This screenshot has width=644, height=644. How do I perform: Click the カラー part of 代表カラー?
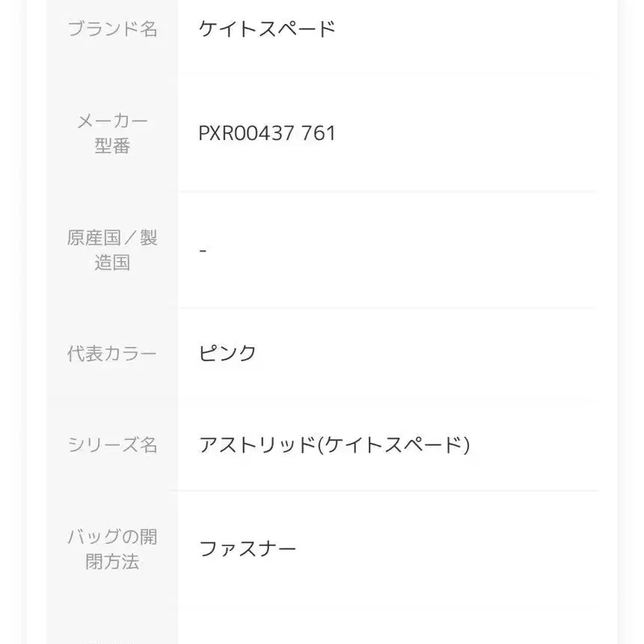pos(128,353)
